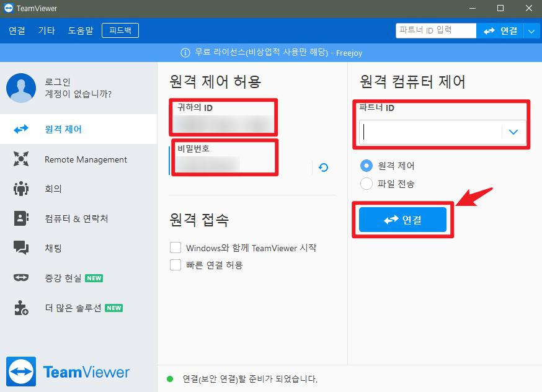
Task: Click the remote control double-arrow sidebar icon
Action: (21, 129)
